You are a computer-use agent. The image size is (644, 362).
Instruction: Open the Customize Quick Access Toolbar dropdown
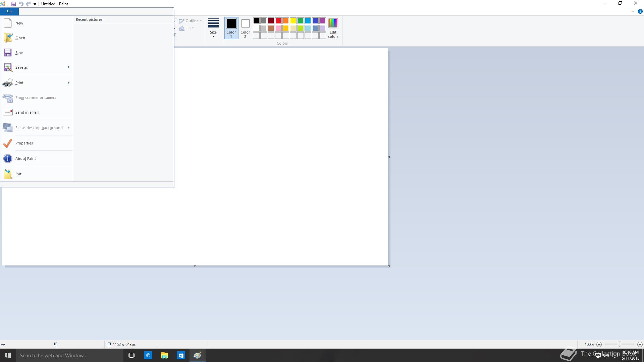pyautogui.click(x=35, y=4)
